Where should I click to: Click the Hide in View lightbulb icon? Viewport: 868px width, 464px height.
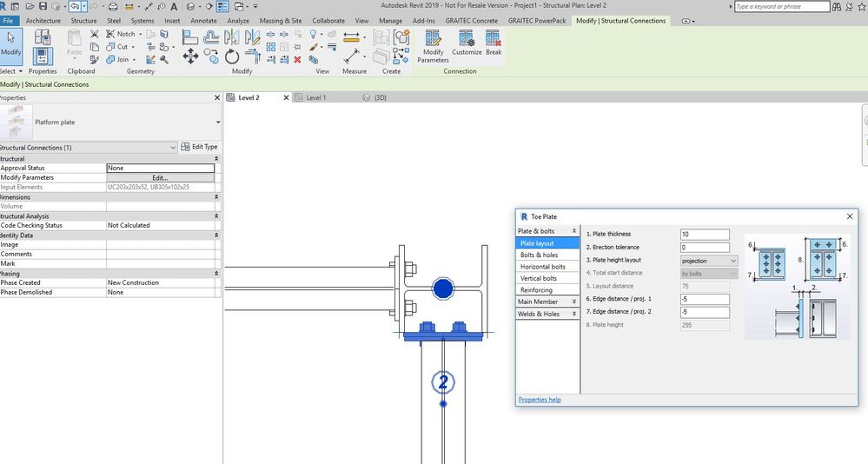(314, 35)
